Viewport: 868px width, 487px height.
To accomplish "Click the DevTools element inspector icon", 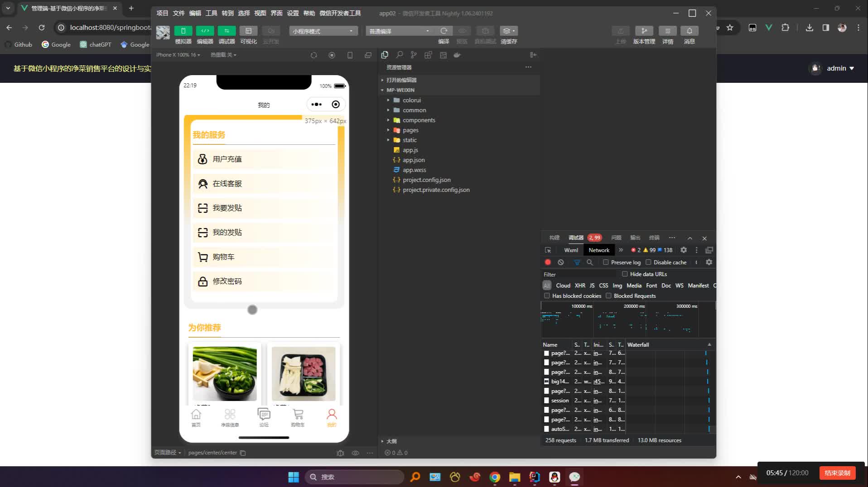I will (x=548, y=250).
